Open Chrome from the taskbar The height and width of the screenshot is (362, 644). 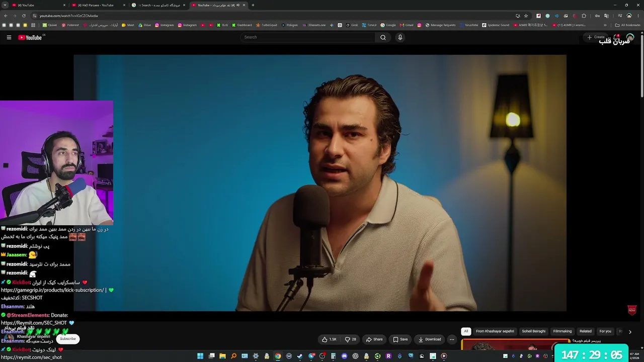[278, 356]
